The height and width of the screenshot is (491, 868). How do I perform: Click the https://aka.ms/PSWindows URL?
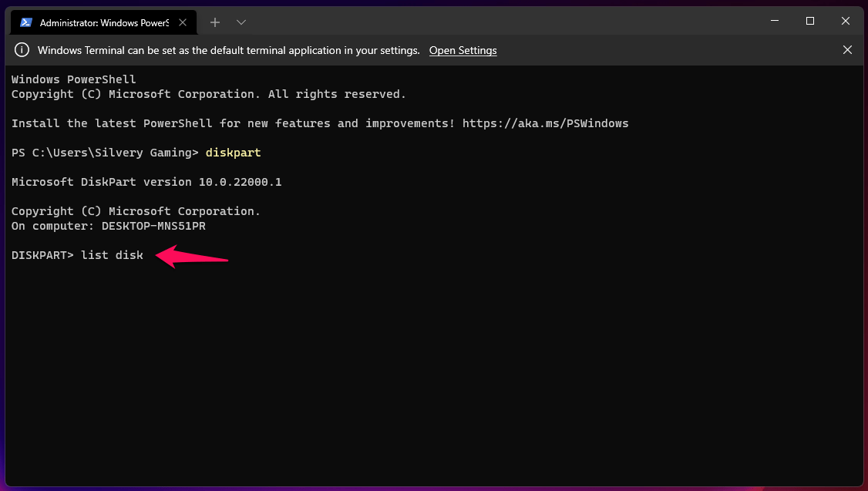545,123
